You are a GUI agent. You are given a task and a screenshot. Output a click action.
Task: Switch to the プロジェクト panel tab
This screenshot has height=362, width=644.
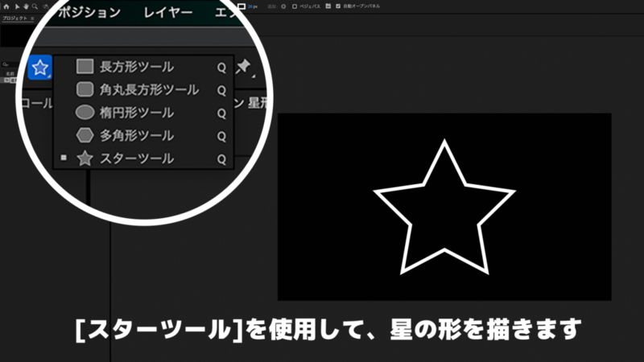[14, 18]
